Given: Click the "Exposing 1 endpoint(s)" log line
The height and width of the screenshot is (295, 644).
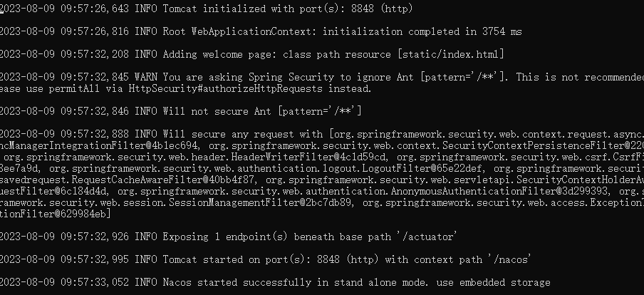Looking at the screenshot, I should (x=229, y=237).
